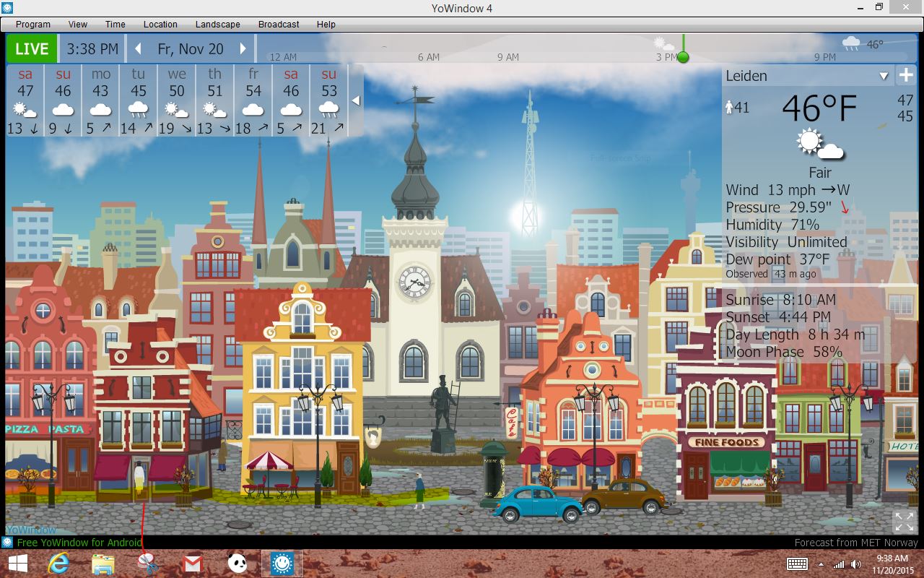This screenshot has width=924, height=578.
Task: Click 9 PM on the timeline
Action: pyautogui.click(x=825, y=57)
